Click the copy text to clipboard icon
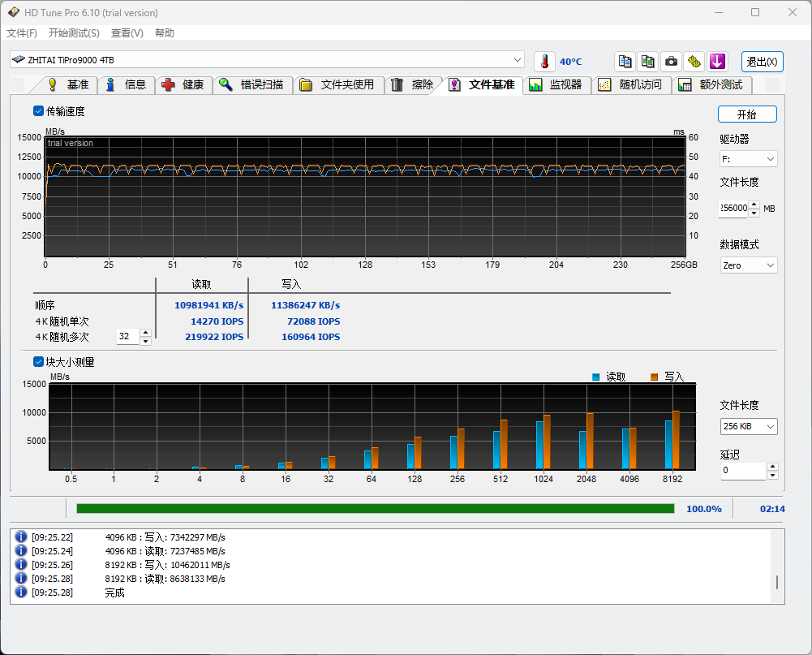Viewport: 812px width, 655px height. tap(625, 62)
